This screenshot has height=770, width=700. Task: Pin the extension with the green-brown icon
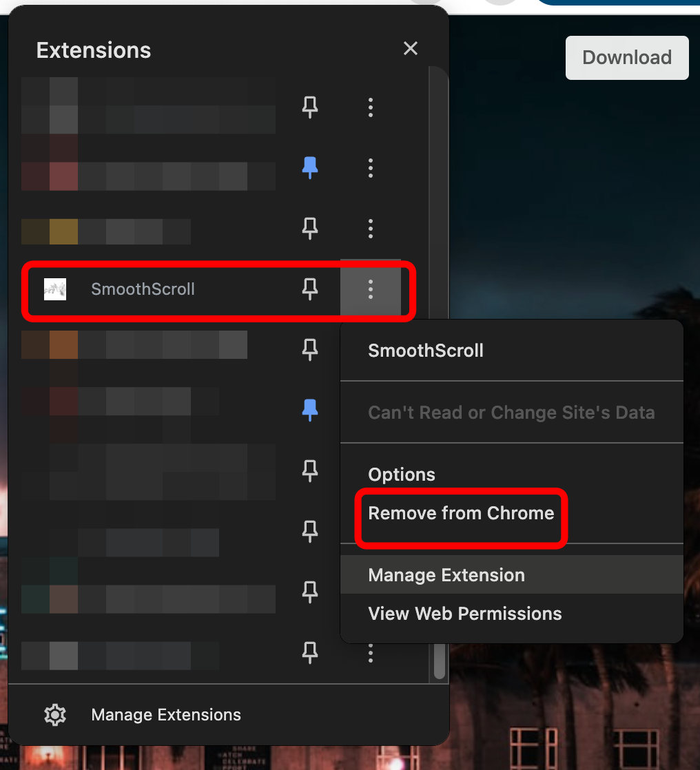click(x=310, y=592)
